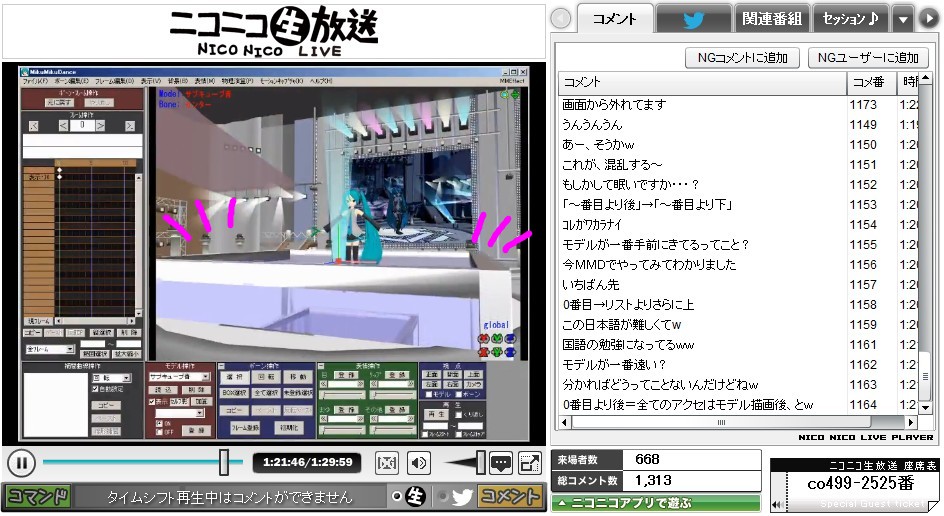The height and width of the screenshot is (516, 944).
Task: Click the MMD viewport green move icon
Action: coord(515,95)
